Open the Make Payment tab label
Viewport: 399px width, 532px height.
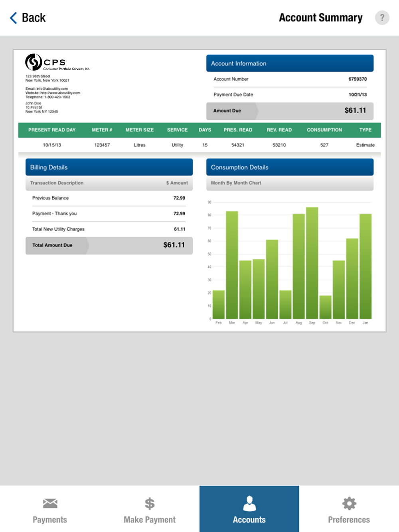click(150, 520)
